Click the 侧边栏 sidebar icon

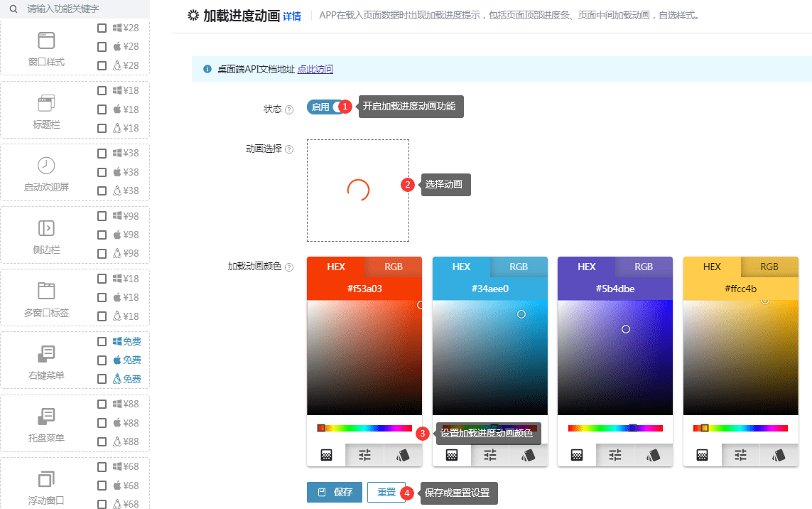coord(46,228)
